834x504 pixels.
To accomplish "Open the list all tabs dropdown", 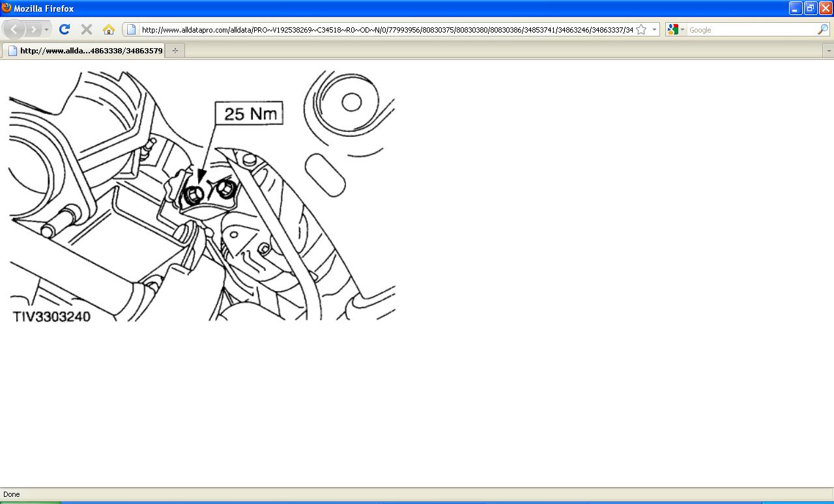I will (828, 50).
